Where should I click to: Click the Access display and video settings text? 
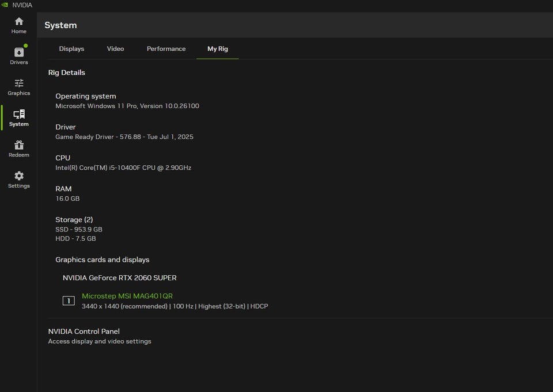100,341
